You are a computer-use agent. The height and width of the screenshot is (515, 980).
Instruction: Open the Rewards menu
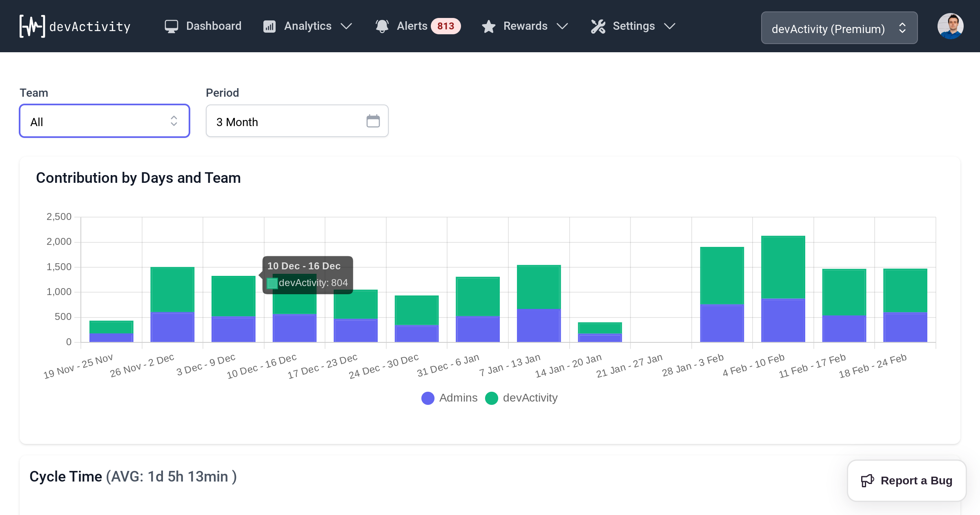[526, 26]
